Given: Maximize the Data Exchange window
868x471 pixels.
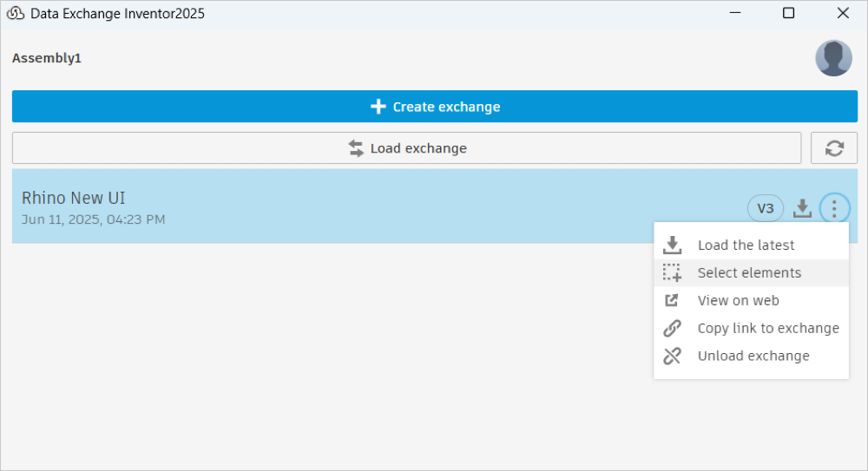Looking at the screenshot, I should [789, 13].
